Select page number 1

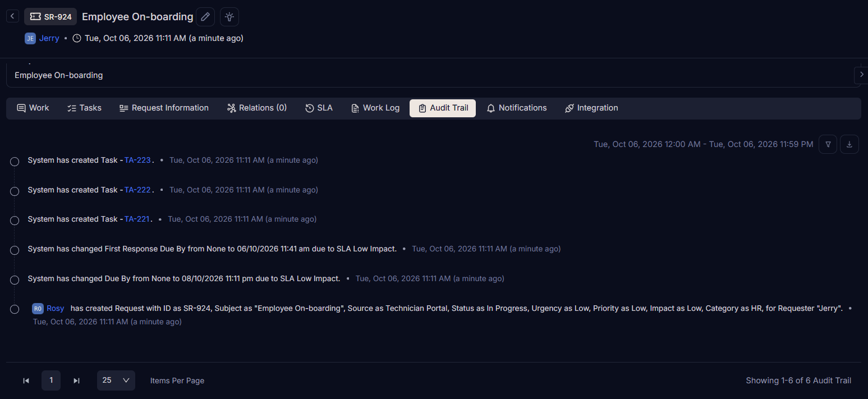tap(51, 380)
